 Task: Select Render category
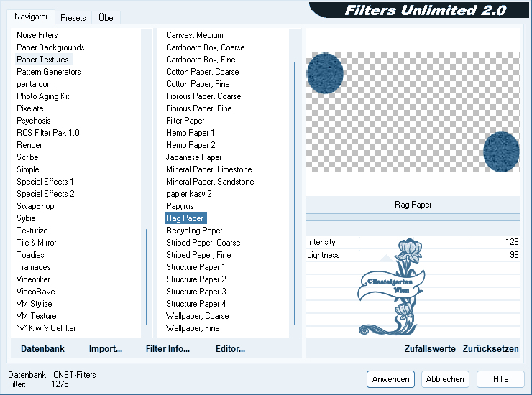point(29,145)
